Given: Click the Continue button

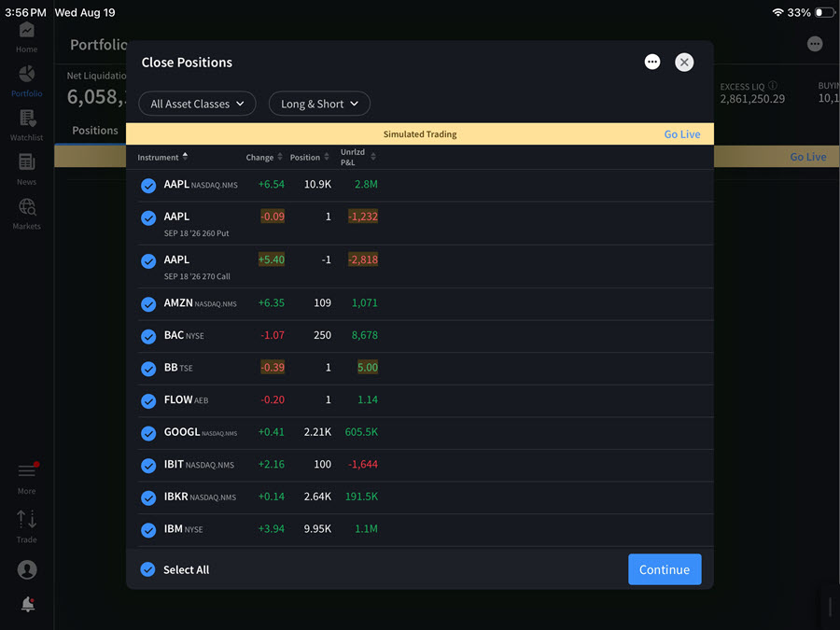Looking at the screenshot, I should (665, 569).
